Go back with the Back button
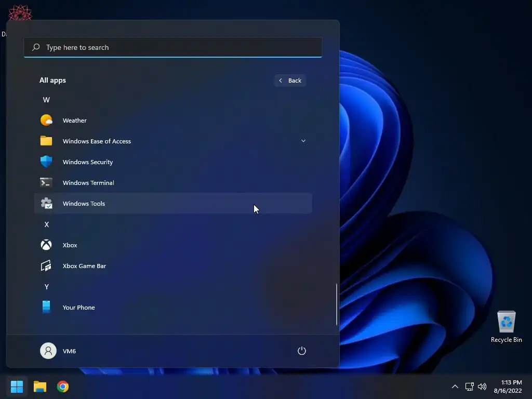 (290, 81)
